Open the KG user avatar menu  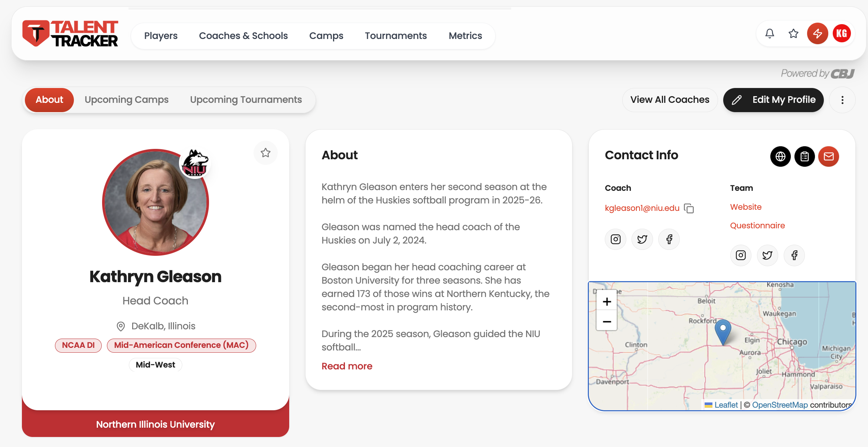(x=842, y=34)
